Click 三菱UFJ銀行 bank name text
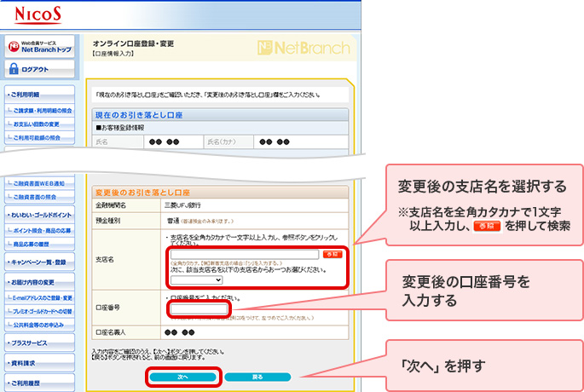The width and height of the screenshot is (584, 392). [x=182, y=205]
